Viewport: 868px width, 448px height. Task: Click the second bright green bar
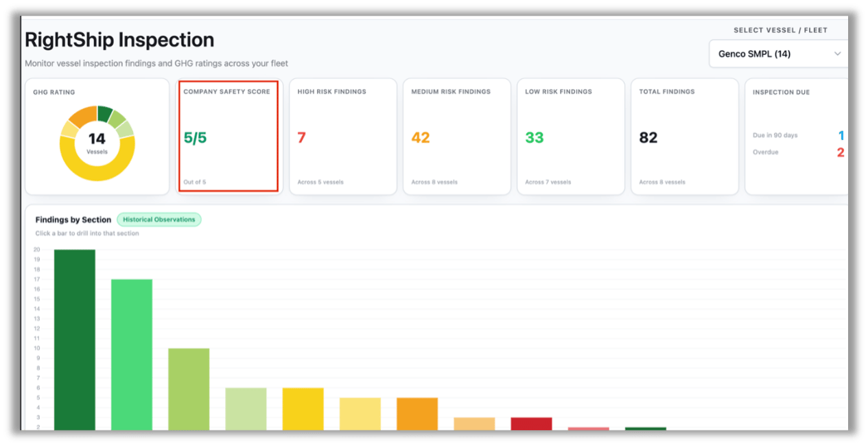[x=132, y=355]
